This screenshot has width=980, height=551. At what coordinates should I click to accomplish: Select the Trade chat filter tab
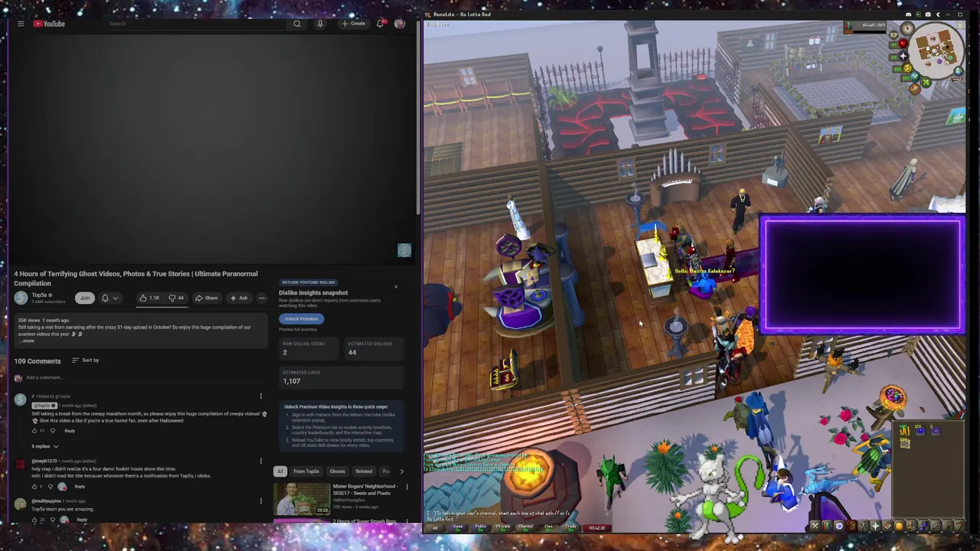(x=571, y=527)
